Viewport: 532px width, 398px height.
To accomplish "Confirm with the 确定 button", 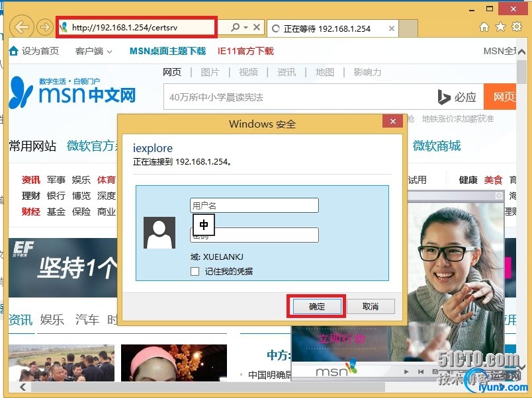I will click(317, 307).
